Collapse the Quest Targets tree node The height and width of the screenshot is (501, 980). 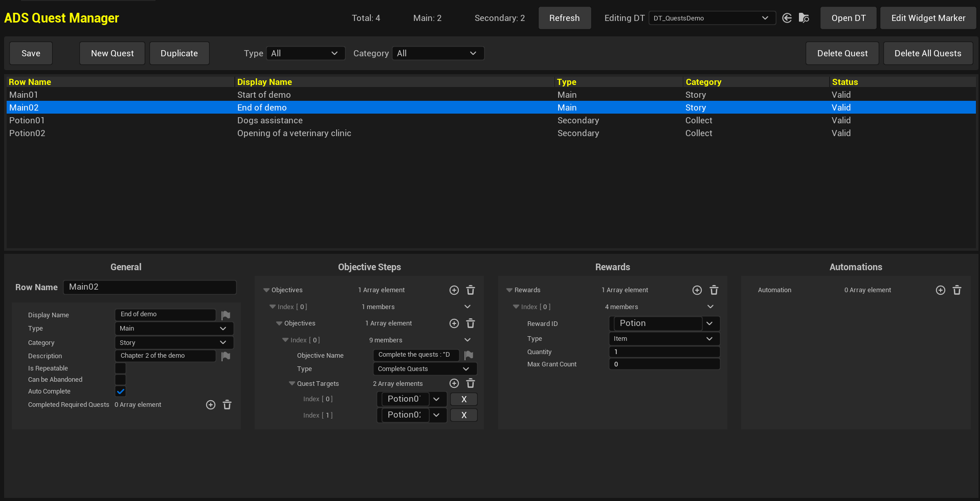click(x=292, y=383)
